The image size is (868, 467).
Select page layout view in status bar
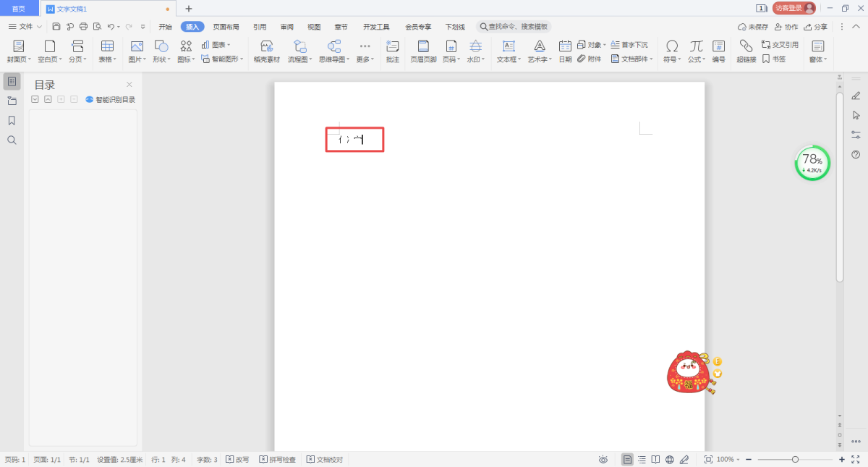coord(627,459)
